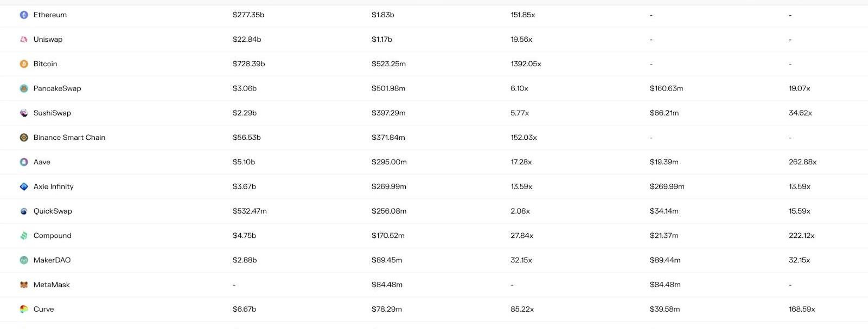The width and height of the screenshot is (868, 329).
Task: Select Uniswap's $1.17b revenue cell
Action: tap(381, 39)
